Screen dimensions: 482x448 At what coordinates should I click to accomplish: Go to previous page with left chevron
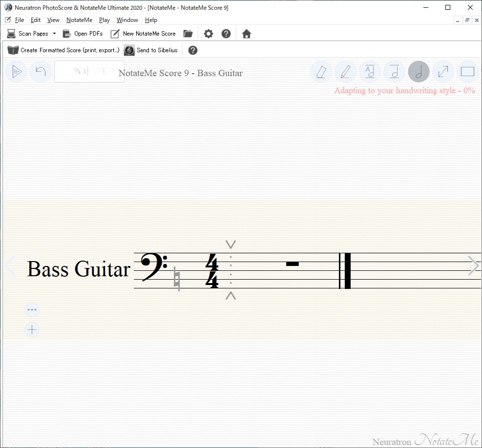[11, 265]
